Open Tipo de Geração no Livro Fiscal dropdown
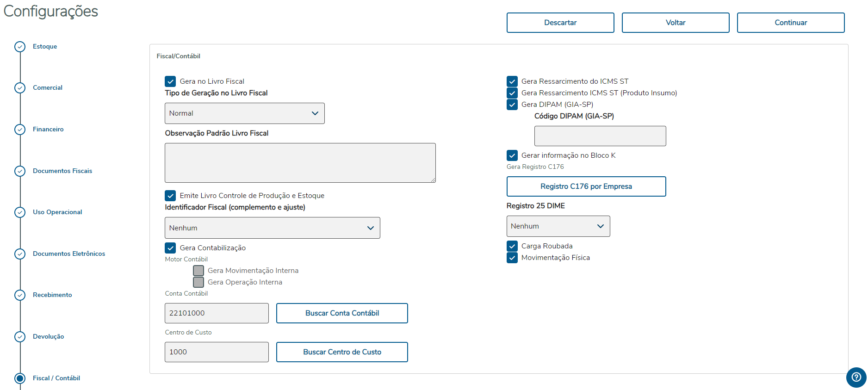The image size is (868, 390). (x=244, y=113)
